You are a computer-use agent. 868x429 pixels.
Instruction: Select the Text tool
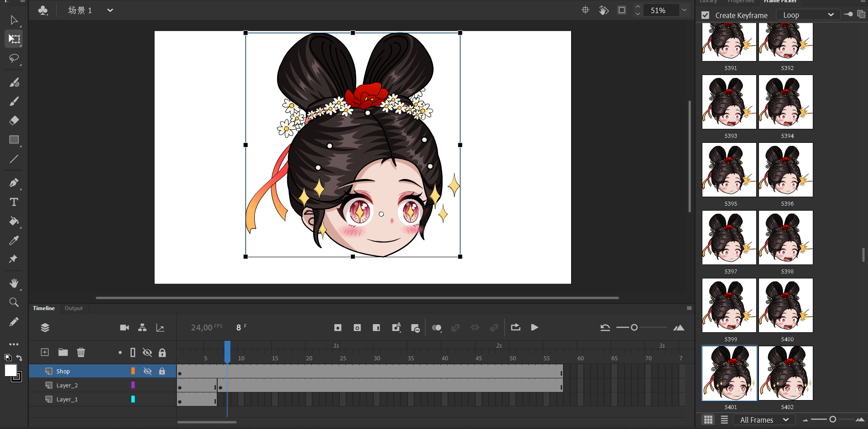pyautogui.click(x=14, y=202)
